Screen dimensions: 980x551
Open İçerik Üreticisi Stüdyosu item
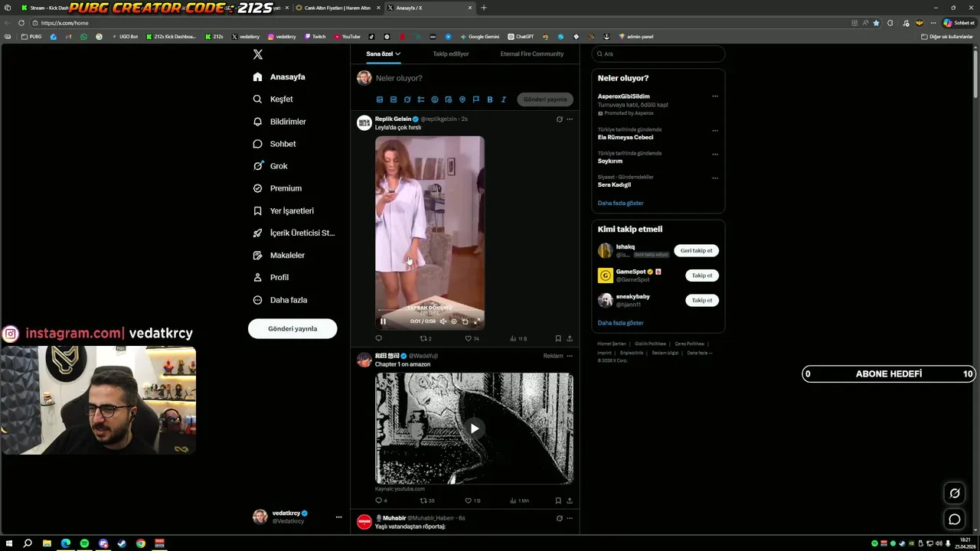click(x=294, y=233)
